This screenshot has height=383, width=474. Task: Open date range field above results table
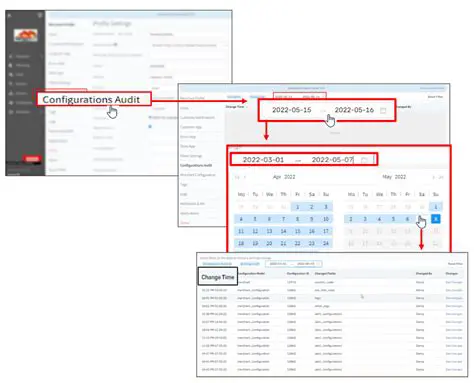tap(293, 264)
